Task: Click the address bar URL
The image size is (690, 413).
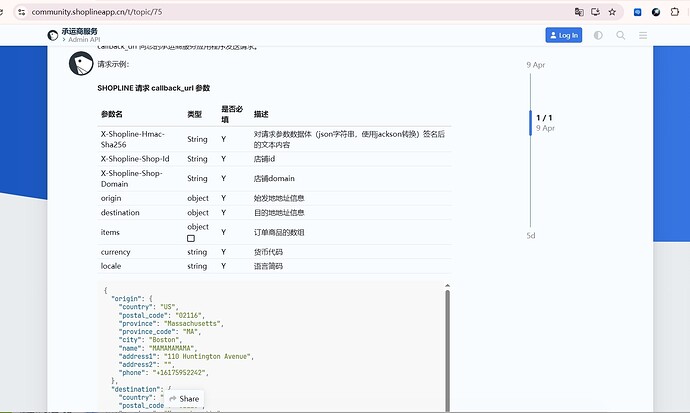Action: (x=97, y=12)
